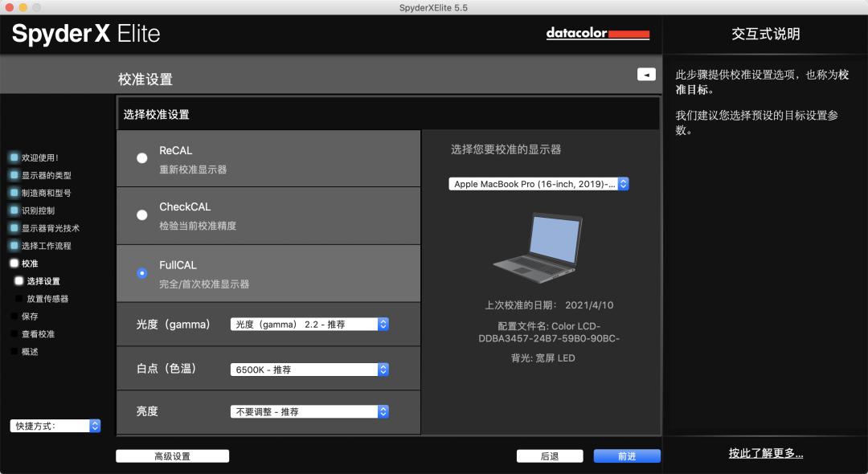Viewport: 868px width, 474px height.
Task: Click the 选择工作流程 step icon
Action: click(14, 246)
